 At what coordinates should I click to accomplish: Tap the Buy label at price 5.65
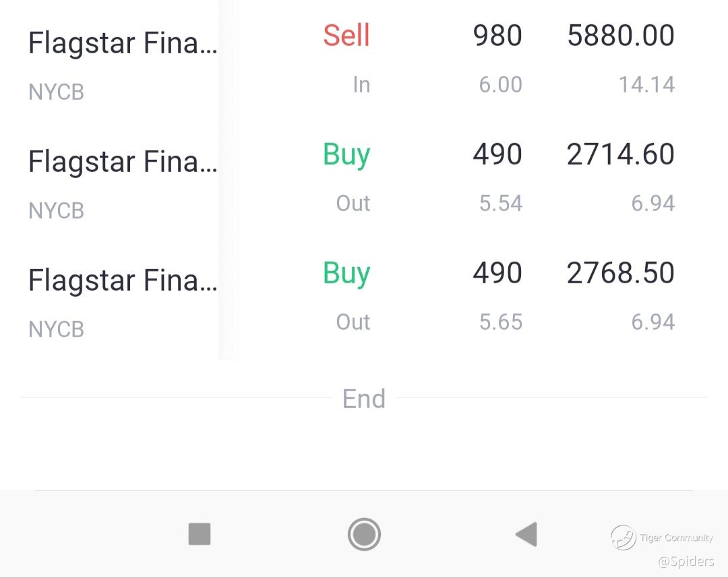pos(346,273)
